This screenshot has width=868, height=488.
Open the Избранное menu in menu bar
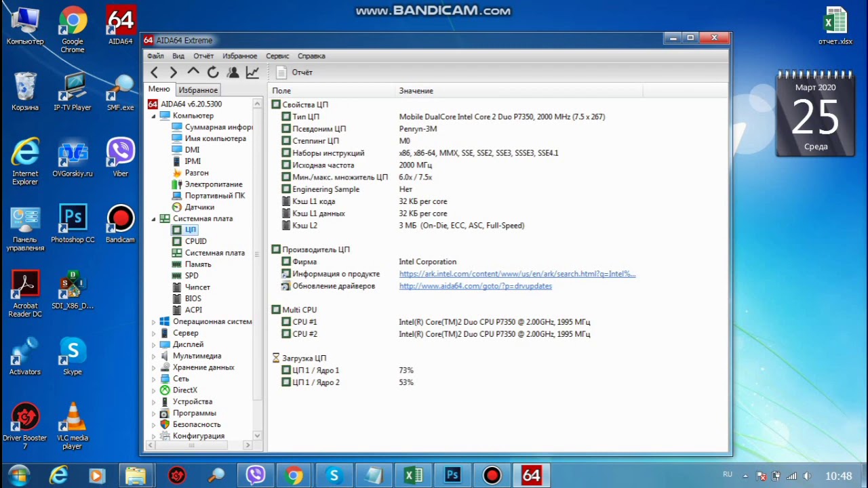[x=239, y=56]
